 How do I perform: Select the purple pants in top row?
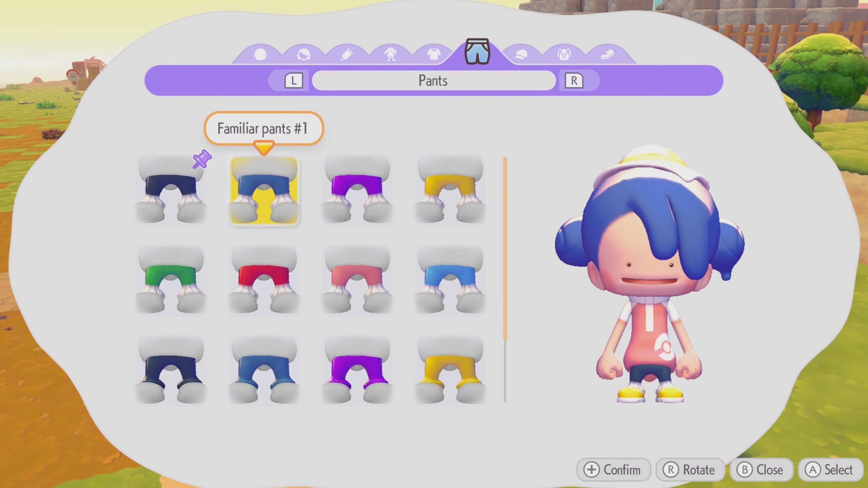click(x=357, y=190)
